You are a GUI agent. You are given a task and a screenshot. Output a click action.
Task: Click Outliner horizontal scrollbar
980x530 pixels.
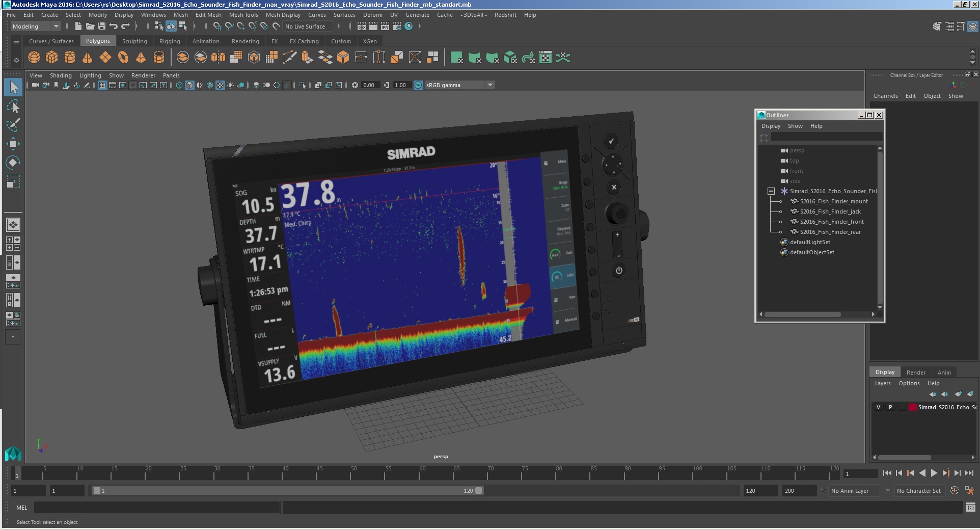click(802, 314)
